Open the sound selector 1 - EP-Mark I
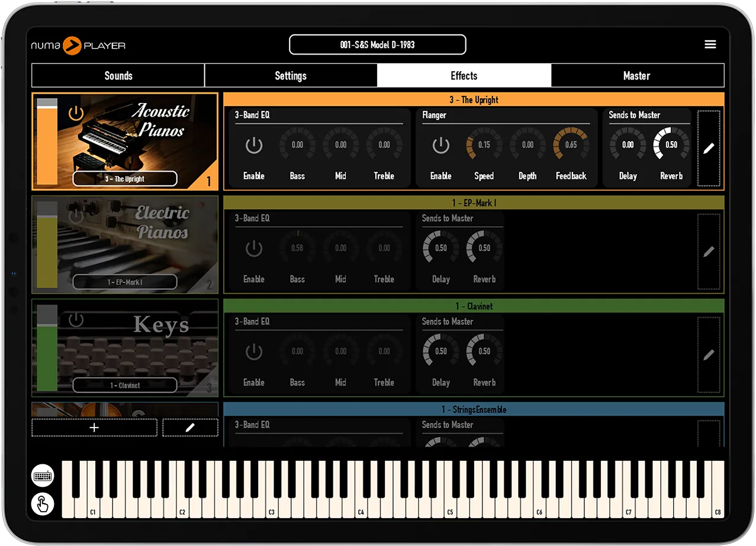The width and height of the screenshot is (756, 546). (125, 282)
